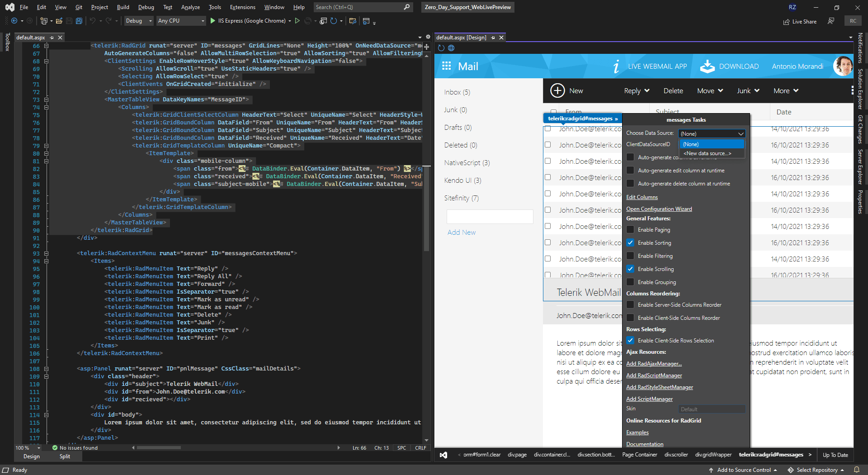Pin the default.aspx [Design] tab
Viewport: 868px width, 475px height.
point(493,38)
